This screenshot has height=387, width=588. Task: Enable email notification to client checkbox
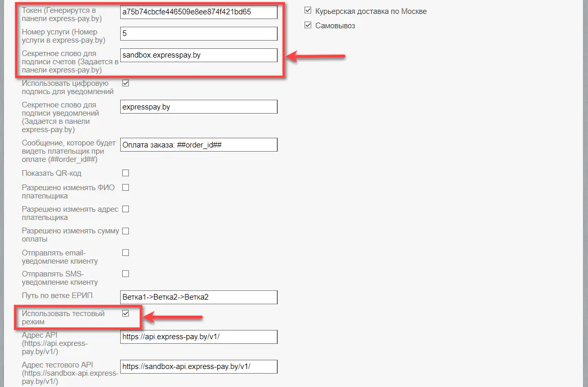pyautogui.click(x=125, y=252)
